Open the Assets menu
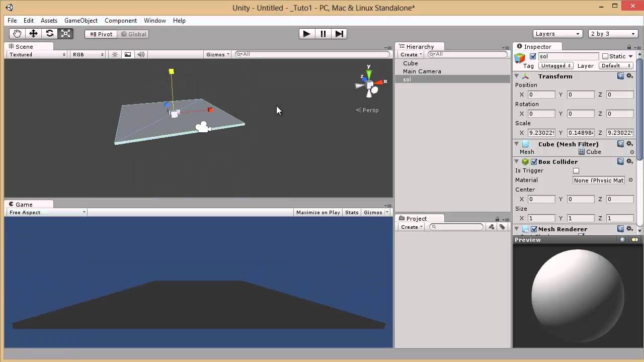 (x=49, y=21)
